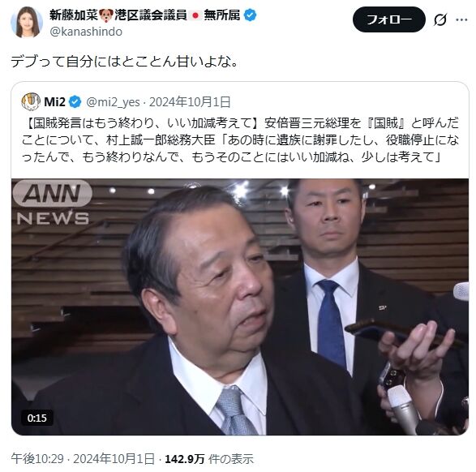Viewport: 476px width, 472px height.
Task: Click the Japan flag emoji in the name
Action: [x=195, y=15]
